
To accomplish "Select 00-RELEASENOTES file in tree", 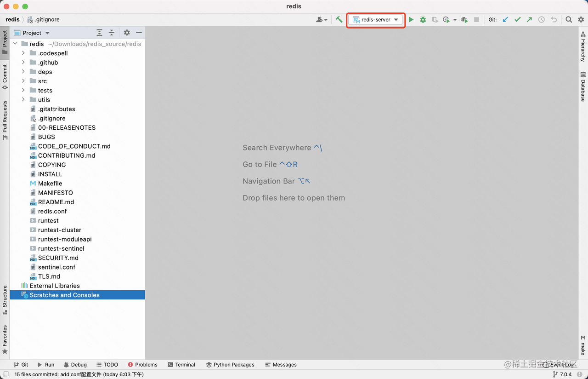I will [x=67, y=127].
